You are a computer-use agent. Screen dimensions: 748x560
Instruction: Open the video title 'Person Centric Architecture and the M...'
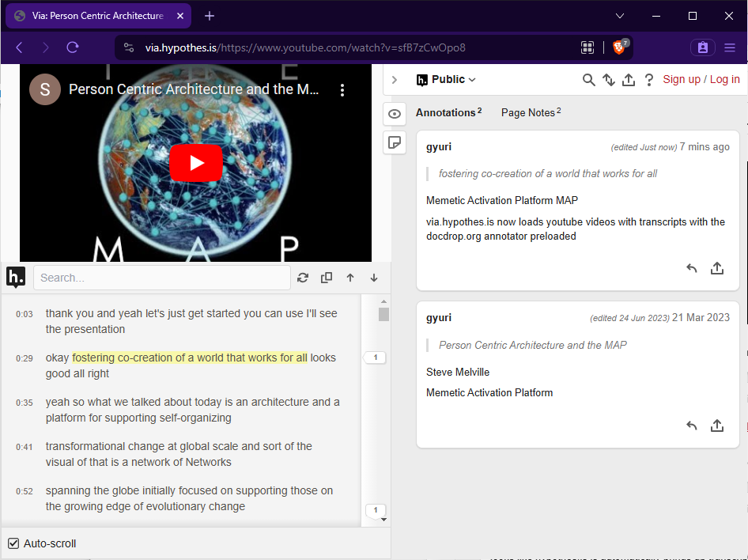pyautogui.click(x=194, y=89)
